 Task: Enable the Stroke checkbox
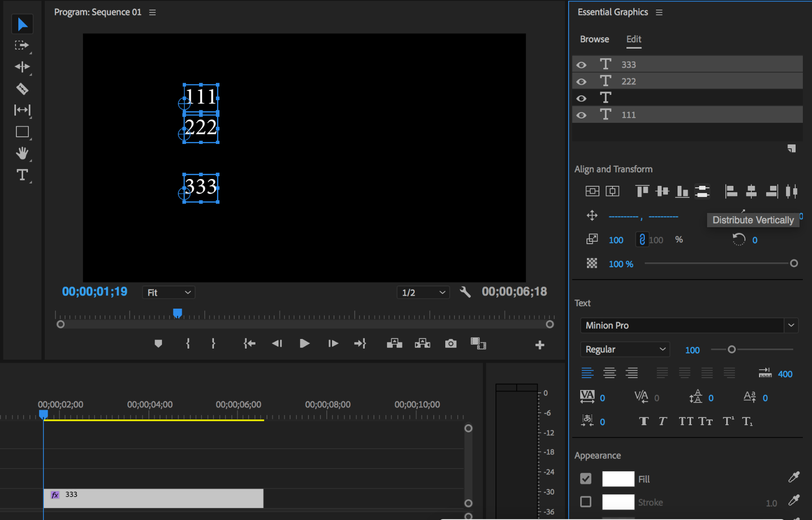tap(586, 502)
